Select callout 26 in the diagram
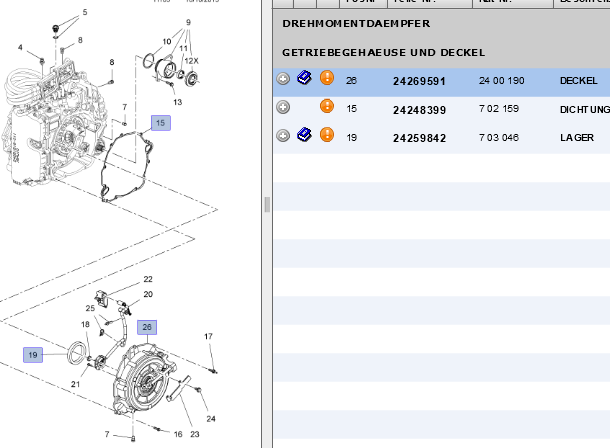The image size is (610, 448). tap(147, 326)
